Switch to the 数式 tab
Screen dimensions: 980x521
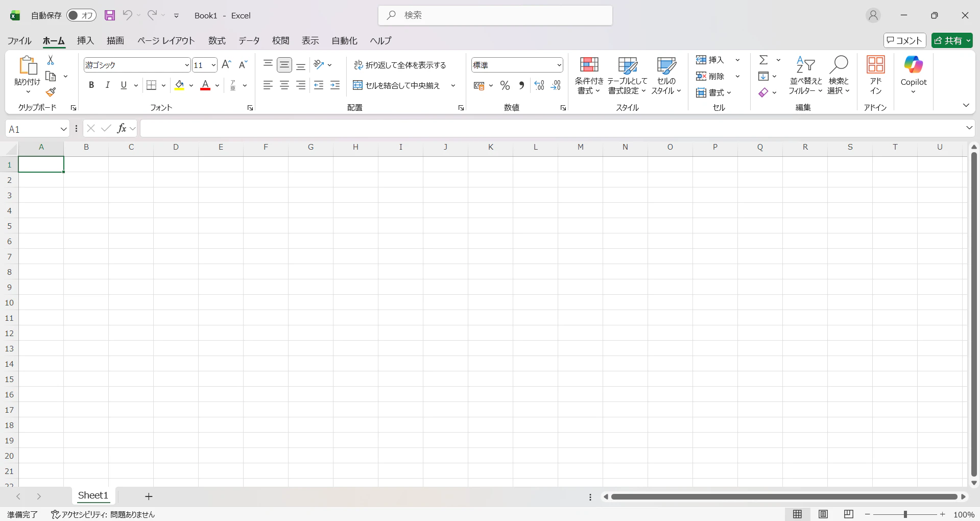pos(217,40)
